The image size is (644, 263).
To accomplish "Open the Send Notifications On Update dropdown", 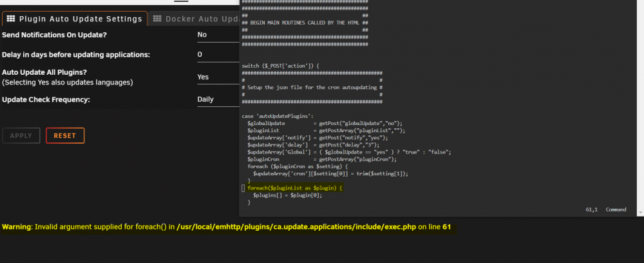I will click(x=218, y=35).
